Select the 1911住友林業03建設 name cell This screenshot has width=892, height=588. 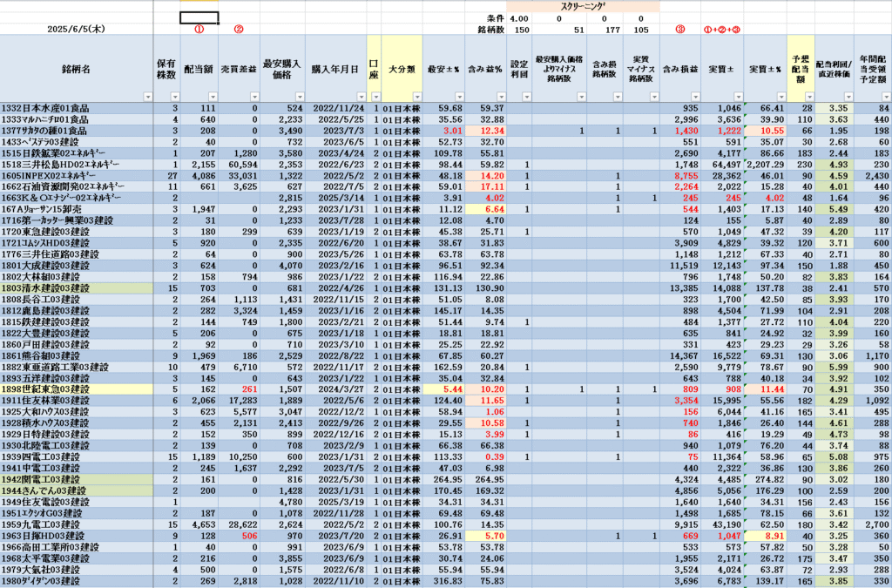[77, 401]
